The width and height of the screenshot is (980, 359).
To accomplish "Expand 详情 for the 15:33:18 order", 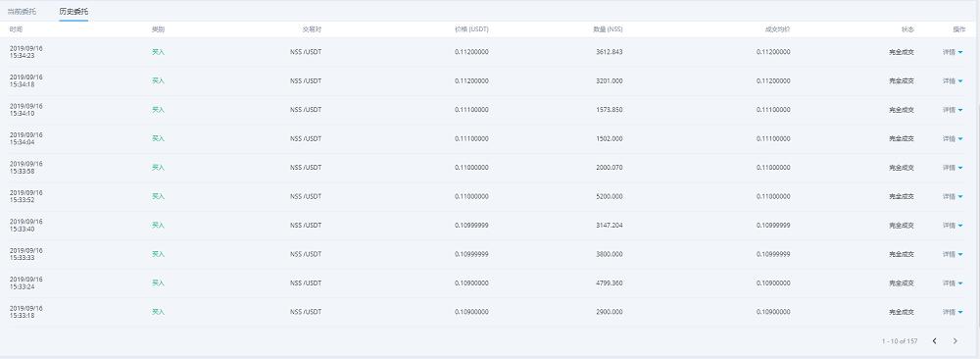I will point(953,312).
